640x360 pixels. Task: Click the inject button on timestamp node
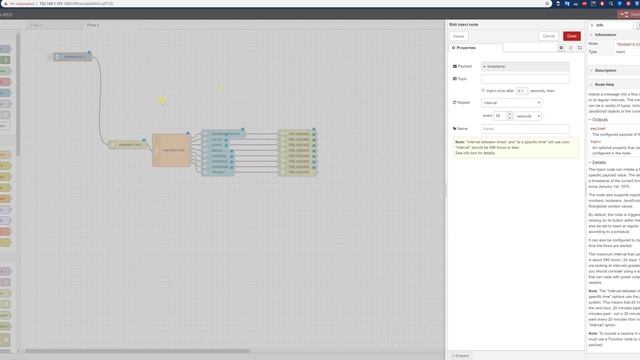click(x=50, y=57)
